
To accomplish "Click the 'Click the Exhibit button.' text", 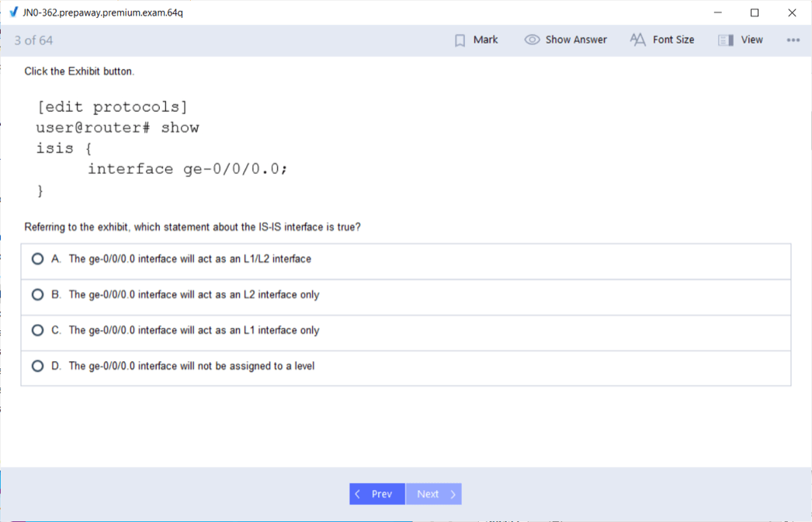I will (79, 71).
